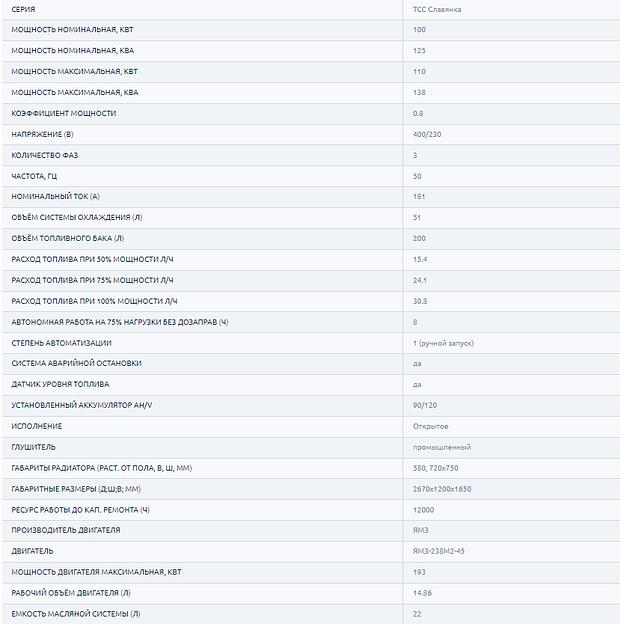Click 'ОБЪЁМ ТОПЛИВНОГО БАКА (Л)' label
The width and height of the screenshot is (621, 624).
[68, 238]
